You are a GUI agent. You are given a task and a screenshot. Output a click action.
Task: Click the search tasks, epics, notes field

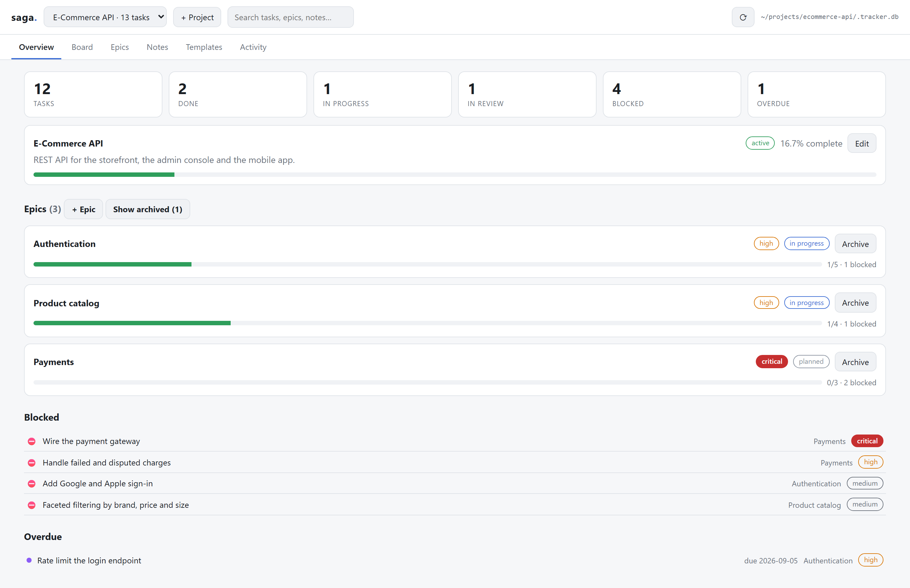[x=290, y=17]
